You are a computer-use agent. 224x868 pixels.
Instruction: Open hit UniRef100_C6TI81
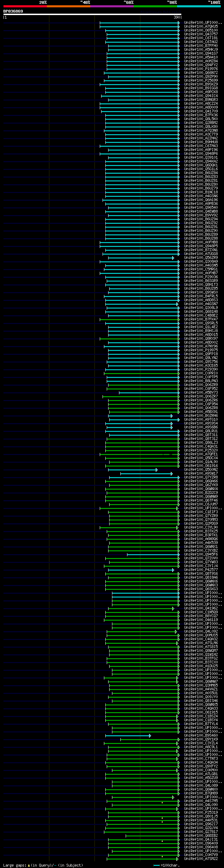[x=201, y=38]
